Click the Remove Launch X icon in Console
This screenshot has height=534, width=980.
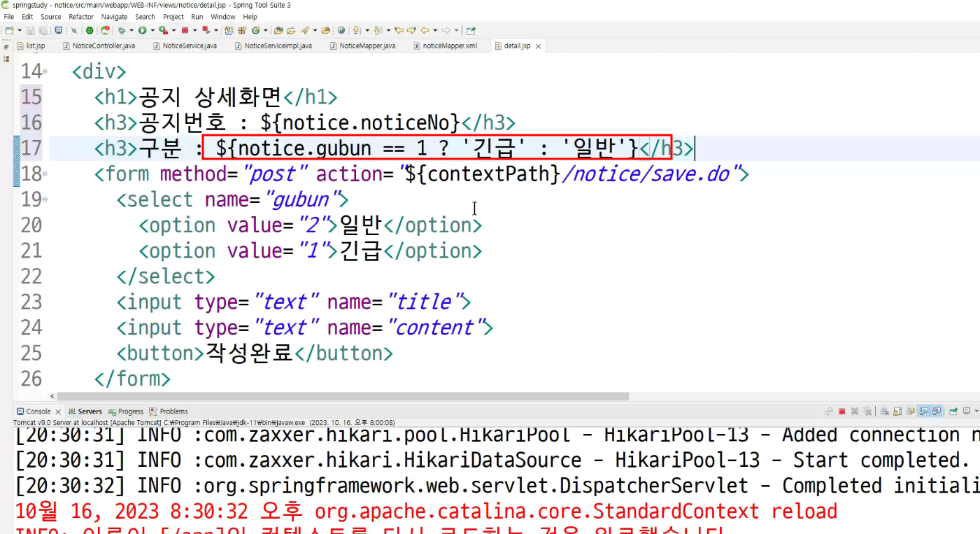coord(855,412)
